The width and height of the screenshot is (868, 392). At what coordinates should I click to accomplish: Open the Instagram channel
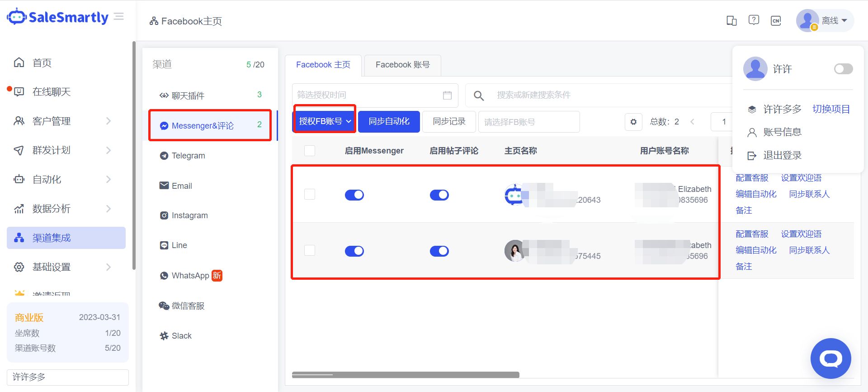pos(210,215)
